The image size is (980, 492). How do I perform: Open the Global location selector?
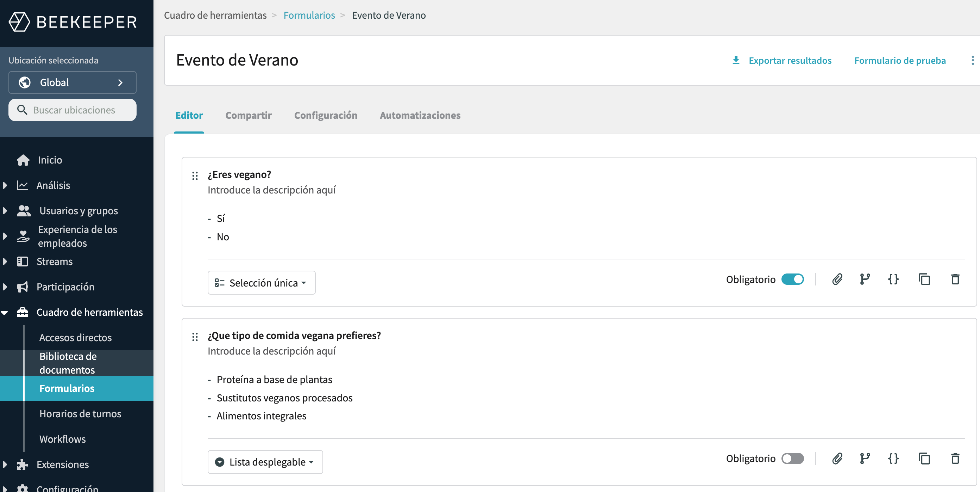pos(72,82)
